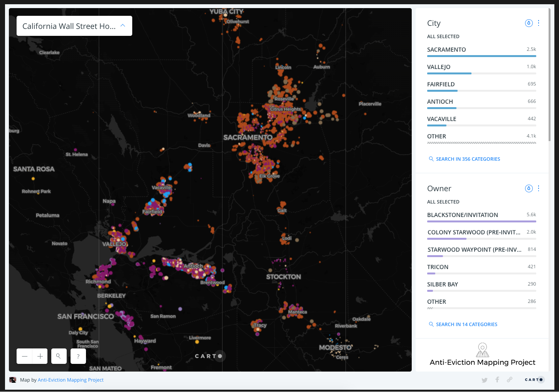Image resolution: width=559 pixels, height=392 pixels.
Task: Apply auto style droplet on City widget
Action: [529, 23]
